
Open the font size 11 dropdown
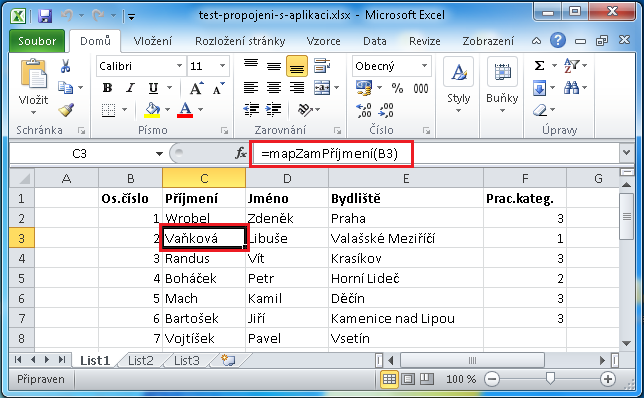[x=222, y=66]
